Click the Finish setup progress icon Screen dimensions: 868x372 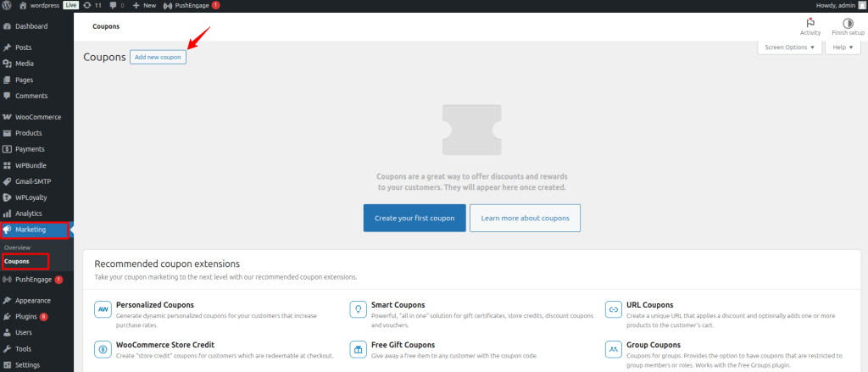coord(848,23)
